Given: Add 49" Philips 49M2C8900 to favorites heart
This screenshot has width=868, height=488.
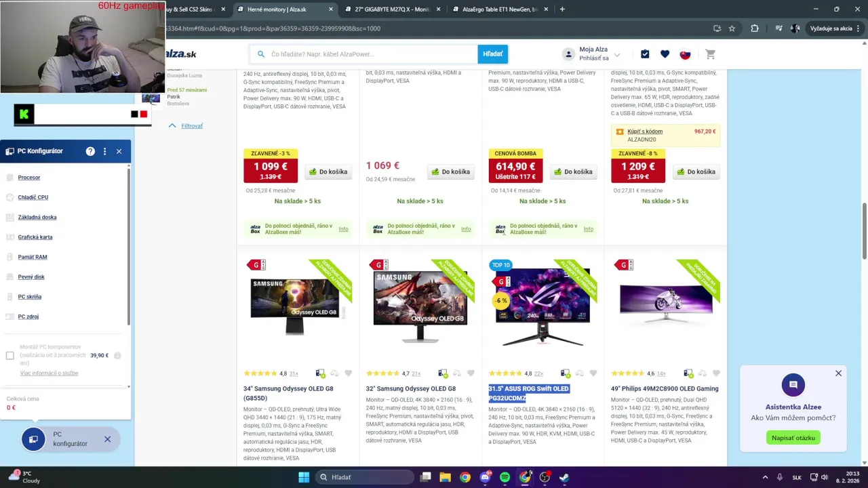Looking at the screenshot, I should tap(716, 373).
